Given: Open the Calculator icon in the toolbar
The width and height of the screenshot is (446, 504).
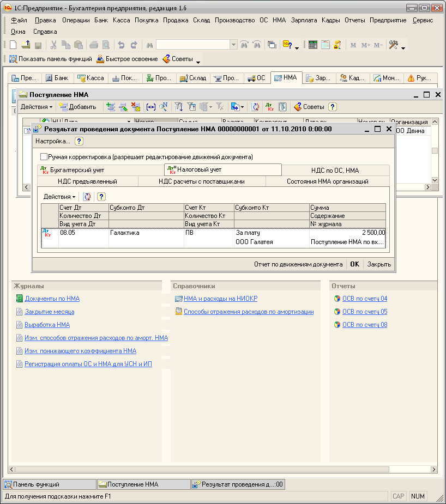Looking at the screenshot, I should pyautogui.click(x=312, y=45).
